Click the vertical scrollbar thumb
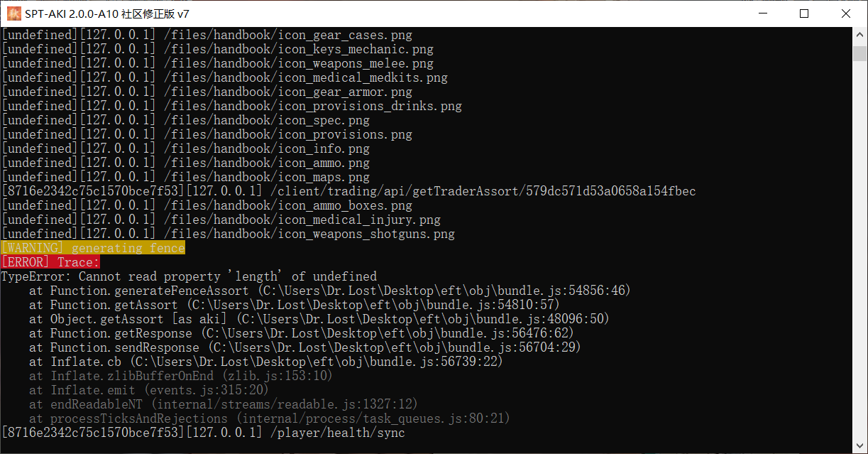 pos(860,53)
